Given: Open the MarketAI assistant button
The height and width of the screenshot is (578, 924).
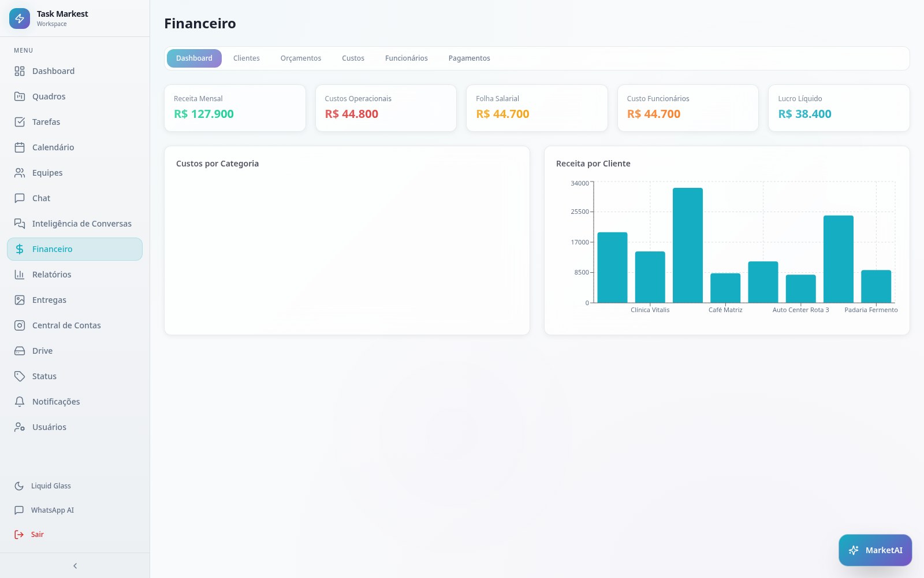Looking at the screenshot, I should 875,550.
